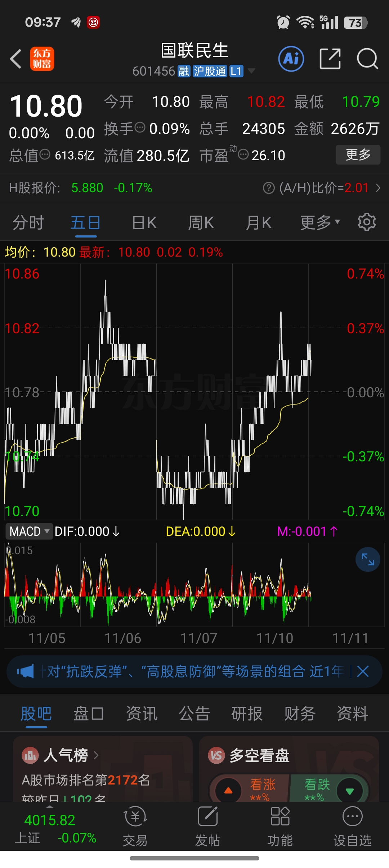Open the 功能 functions icon

point(280,817)
